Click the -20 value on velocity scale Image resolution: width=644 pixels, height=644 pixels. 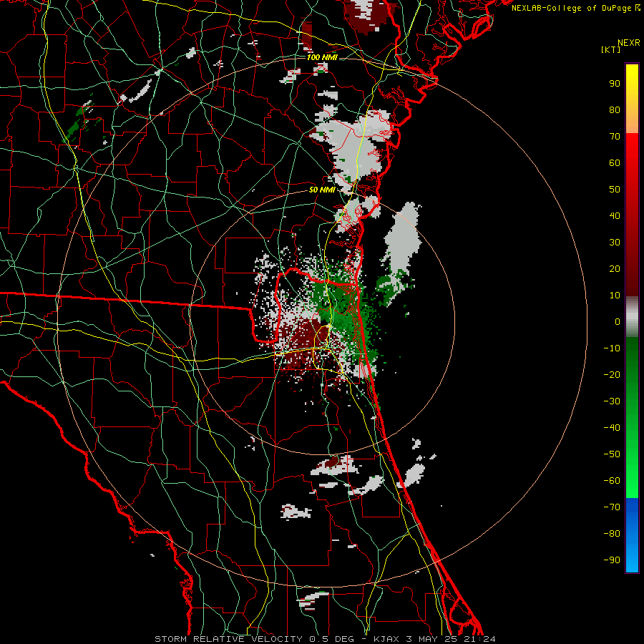[x=612, y=375]
